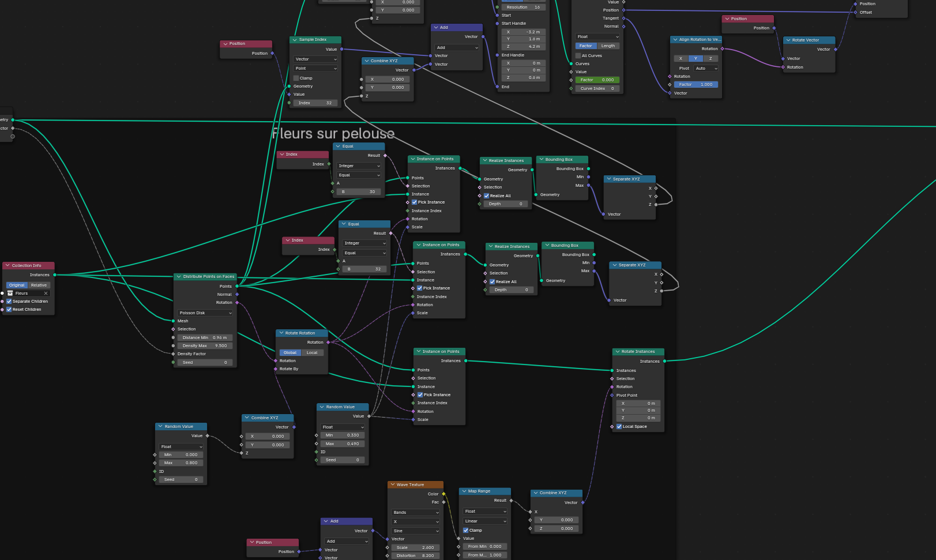Click Distortion 8.200 field
Screen dimensions: 936x560
coord(415,555)
